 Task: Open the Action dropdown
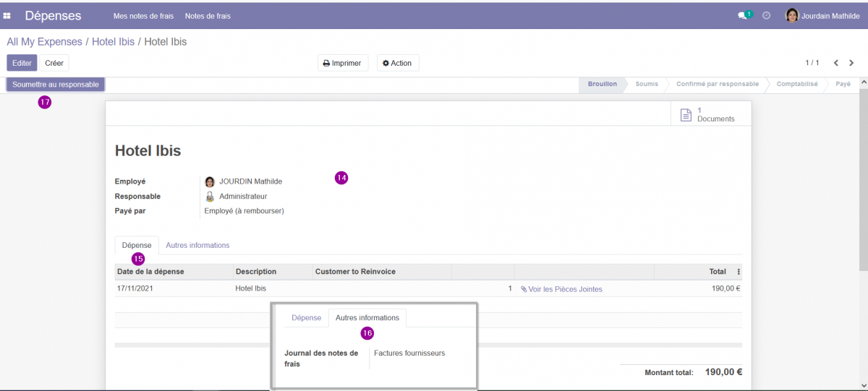point(398,63)
